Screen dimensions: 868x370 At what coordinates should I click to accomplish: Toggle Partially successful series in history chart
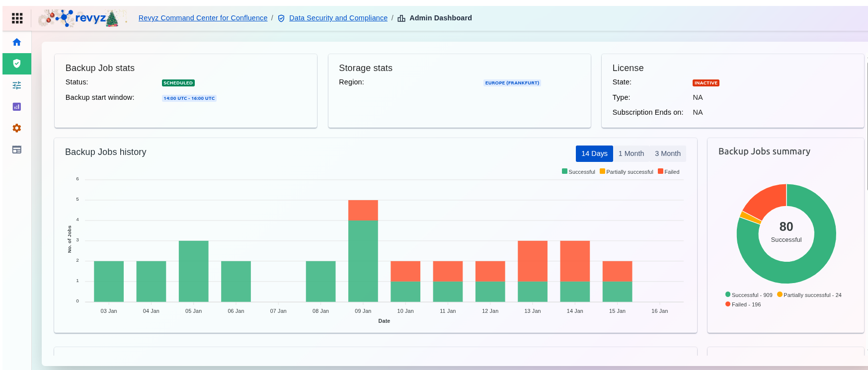click(627, 172)
